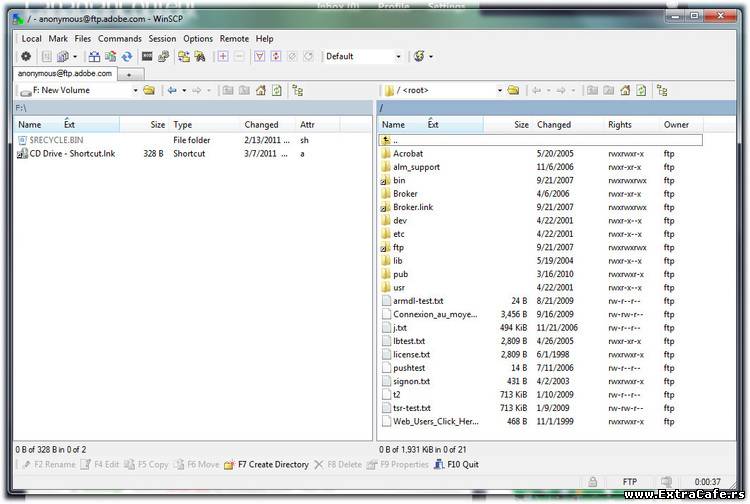
Task: Click the Unselect Files minus icon
Action: point(239,56)
